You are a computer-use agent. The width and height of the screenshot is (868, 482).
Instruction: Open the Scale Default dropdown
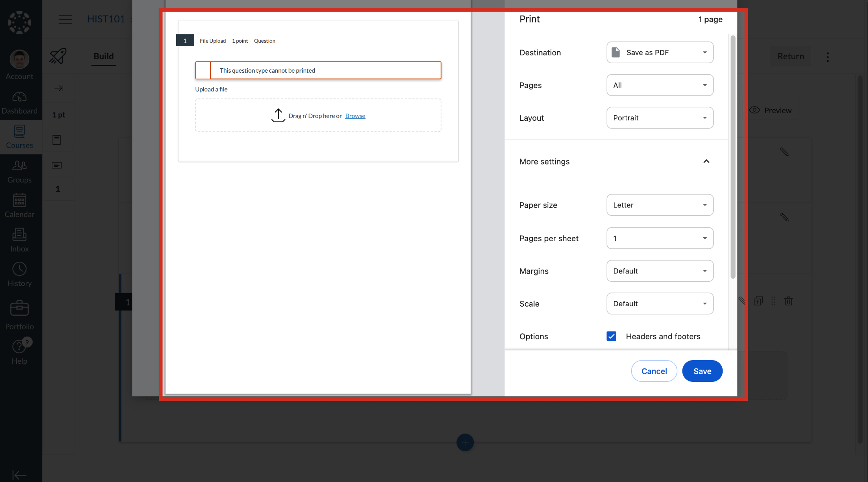660,304
